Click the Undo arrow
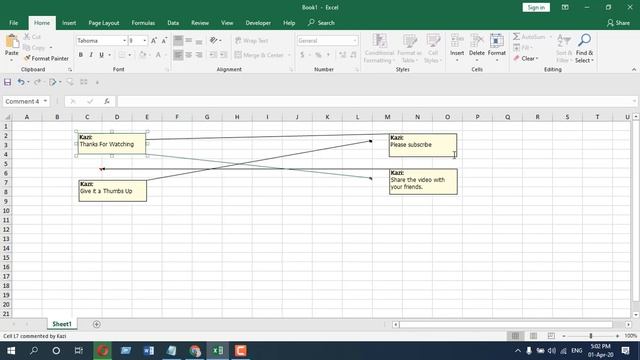The height and width of the screenshot is (360, 640). 20,82
